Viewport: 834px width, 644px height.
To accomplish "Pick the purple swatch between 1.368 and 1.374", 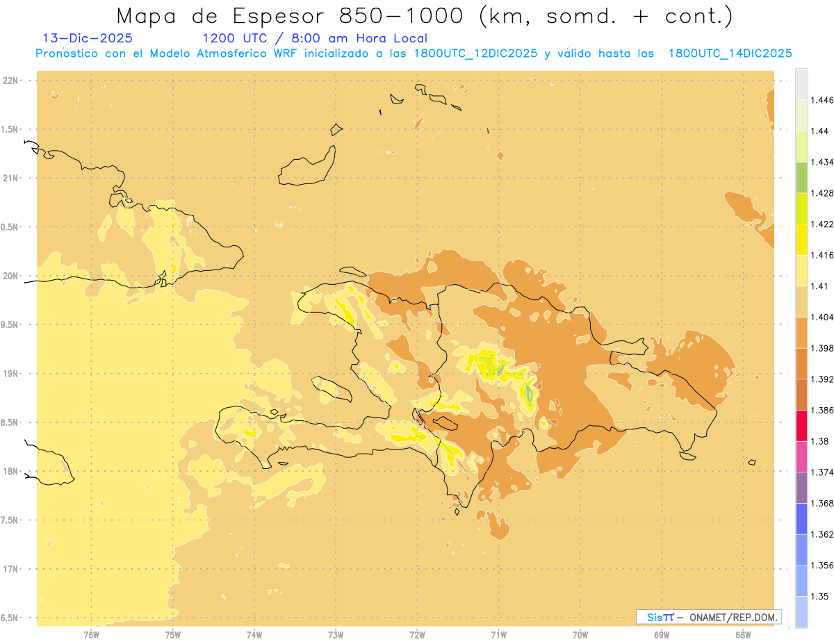I will 801,487.
